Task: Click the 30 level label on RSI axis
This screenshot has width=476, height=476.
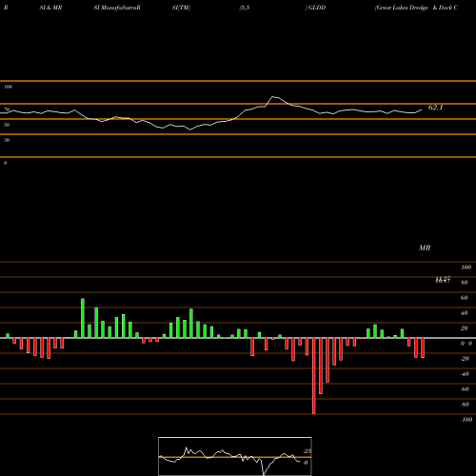Action: (7, 140)
